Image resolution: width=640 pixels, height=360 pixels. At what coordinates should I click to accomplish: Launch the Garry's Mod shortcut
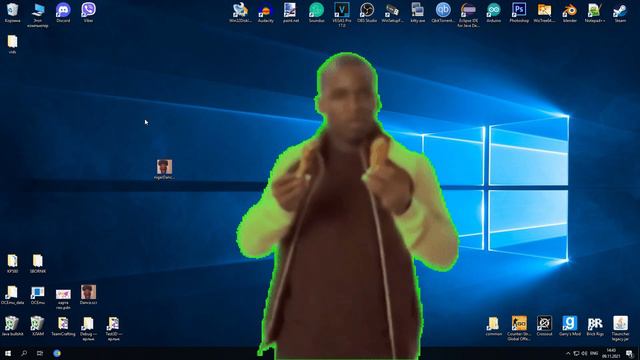[569, 326]
